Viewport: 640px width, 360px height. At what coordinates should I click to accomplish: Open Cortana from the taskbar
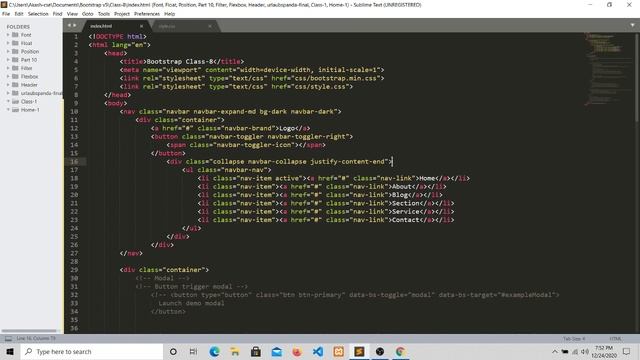pos(173,351)
